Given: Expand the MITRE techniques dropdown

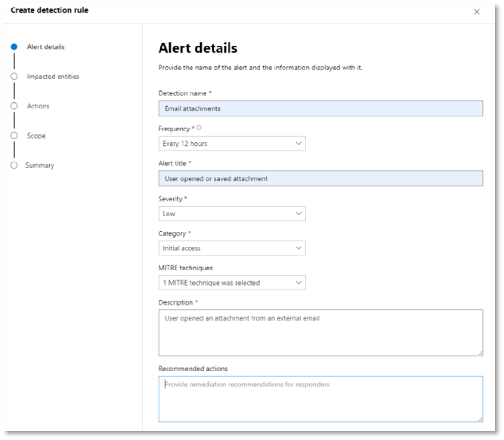Looking at the screenshot, I should coord(232,283).
